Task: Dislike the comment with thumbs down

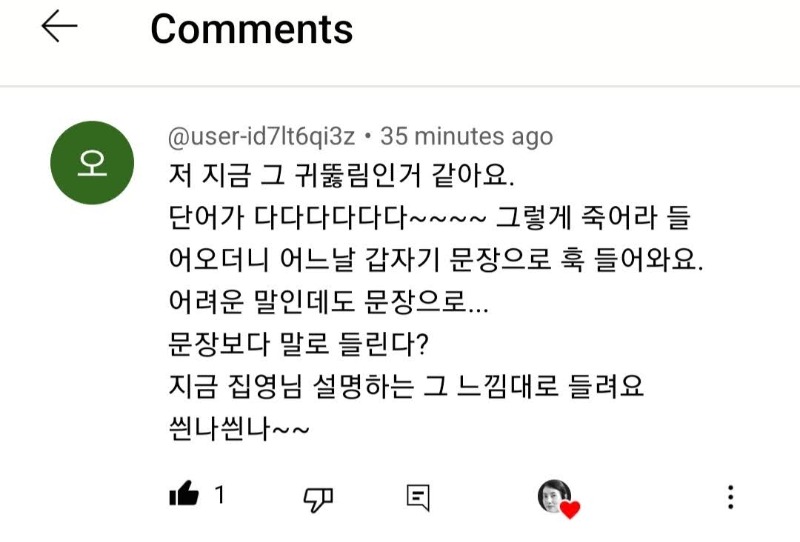Action: click(x=318, y=496)
